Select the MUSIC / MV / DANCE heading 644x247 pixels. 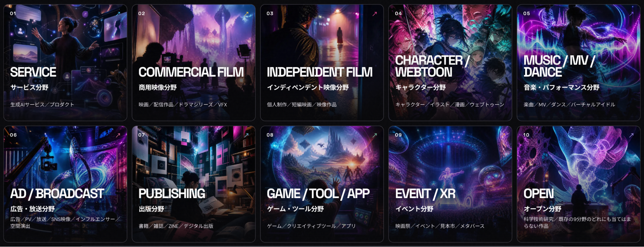(559, 66)
